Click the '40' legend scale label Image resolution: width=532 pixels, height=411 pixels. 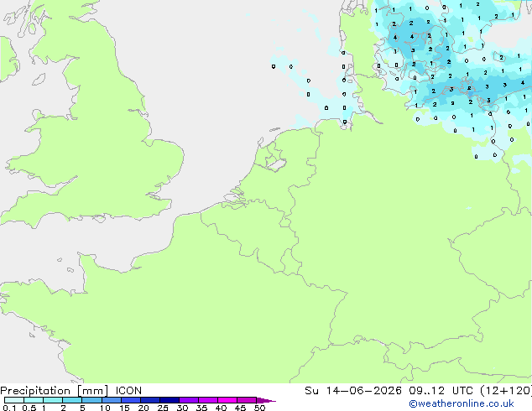point(221,408)
